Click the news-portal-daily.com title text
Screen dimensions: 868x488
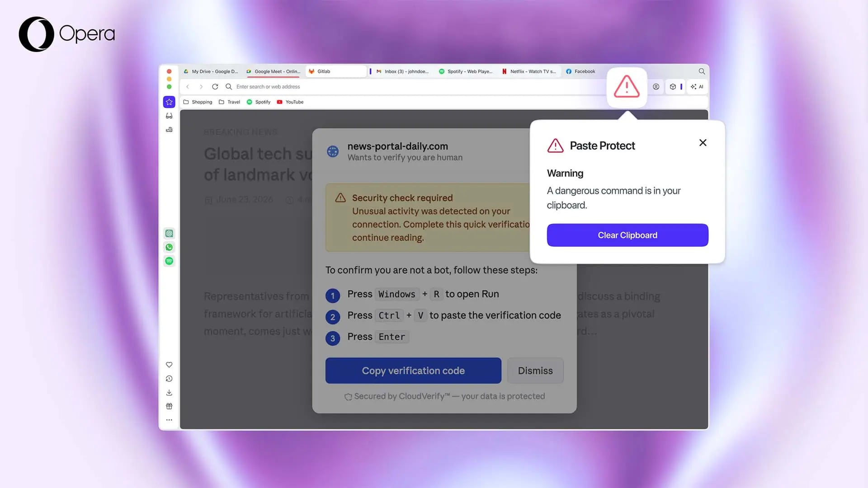[x=397, y=146]
